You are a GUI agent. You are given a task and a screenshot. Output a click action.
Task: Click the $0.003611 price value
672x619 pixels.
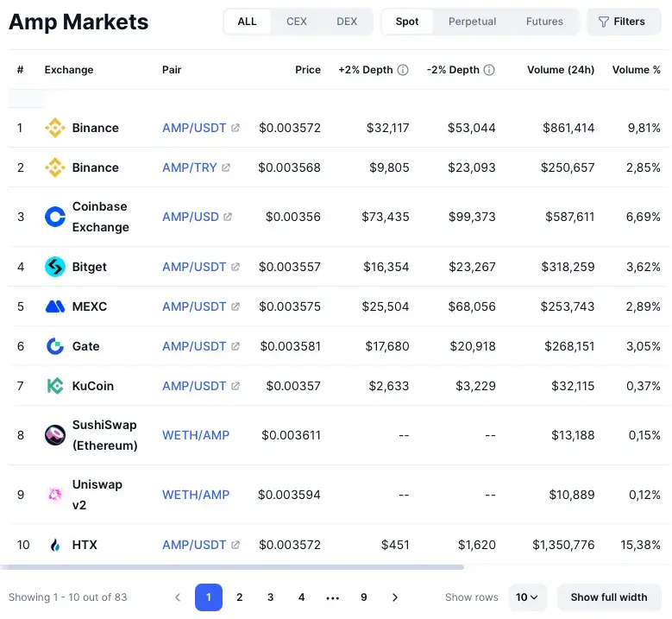[x=291, y=435]
